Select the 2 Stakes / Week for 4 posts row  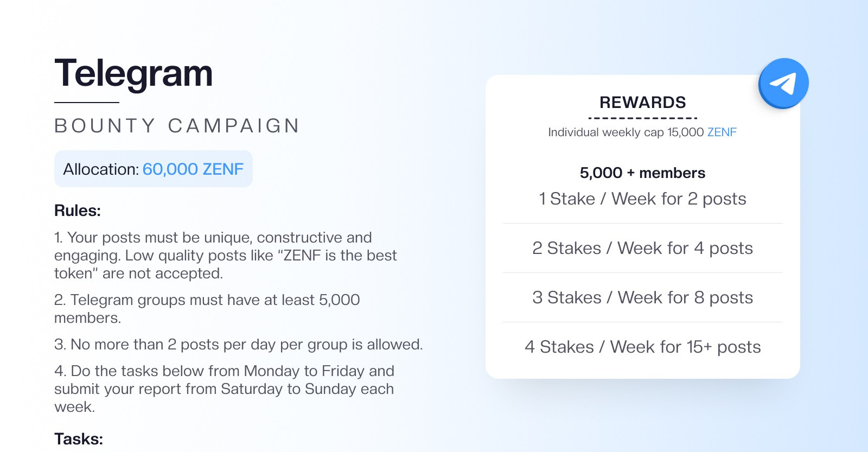(643, 249)
